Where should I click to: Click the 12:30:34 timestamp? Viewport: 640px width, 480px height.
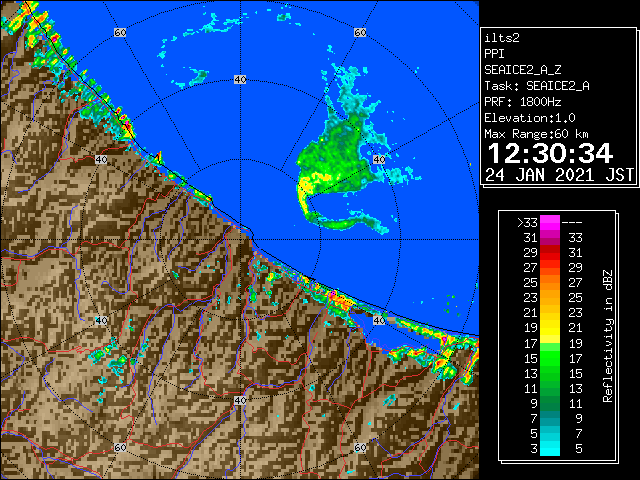550,153
